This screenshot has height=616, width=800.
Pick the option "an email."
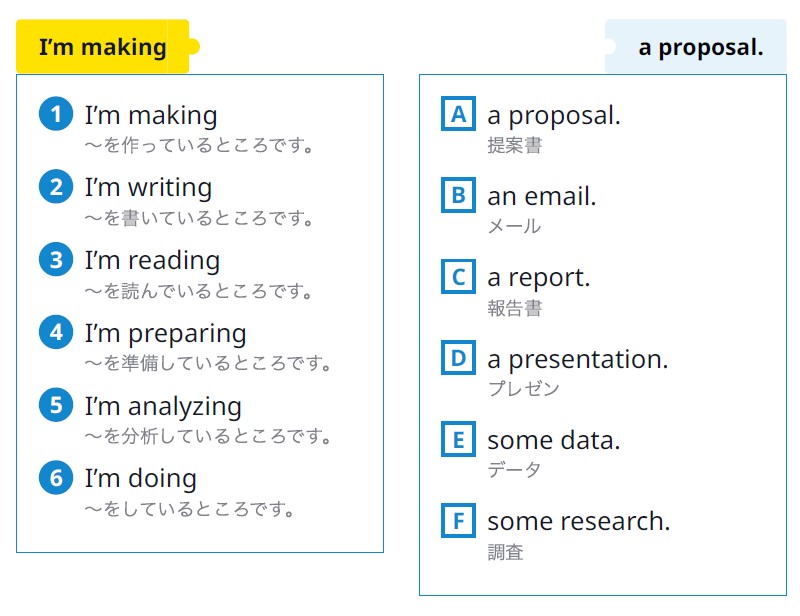click(542, 196)
